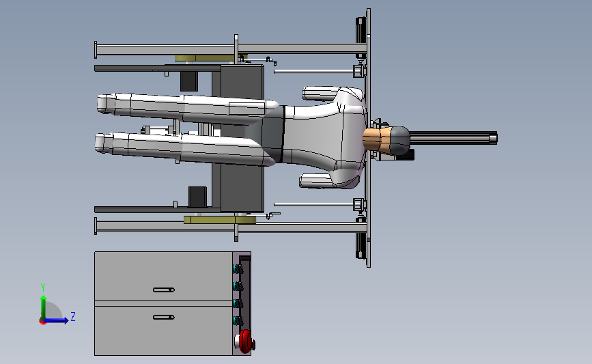Click the Z label on the coordinate triad
Viewport: 592px width, 364px height.
click(73, 316)
